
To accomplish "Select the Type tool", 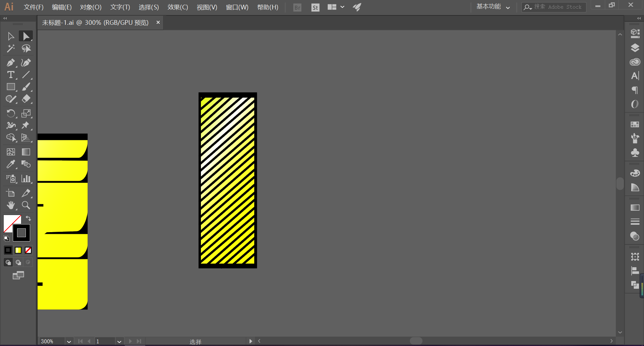I will (x=11, y=75).
